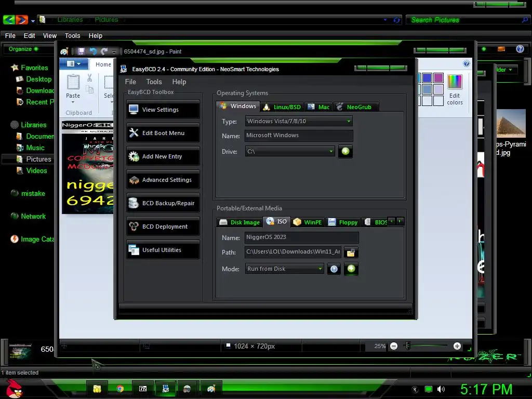Viewport: 532px width, 399px height.
Task: Click the Cut scissors icon in Paint
Action: click(89, 78)
